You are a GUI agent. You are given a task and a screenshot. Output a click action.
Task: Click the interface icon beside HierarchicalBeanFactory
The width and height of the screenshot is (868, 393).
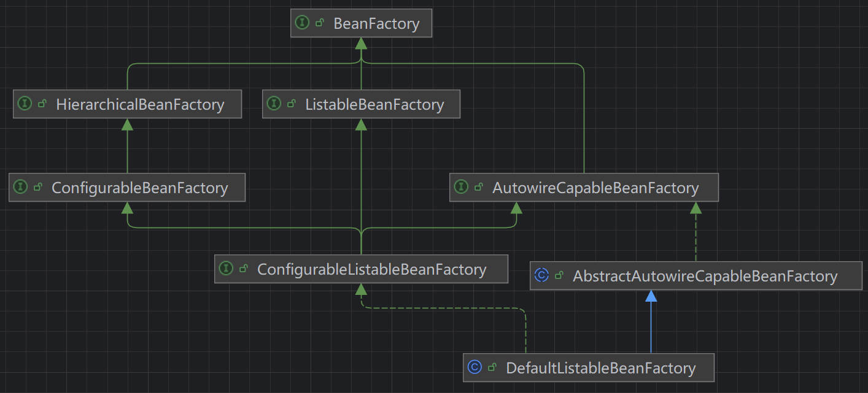pyautogui.click(x=25, y=104)
